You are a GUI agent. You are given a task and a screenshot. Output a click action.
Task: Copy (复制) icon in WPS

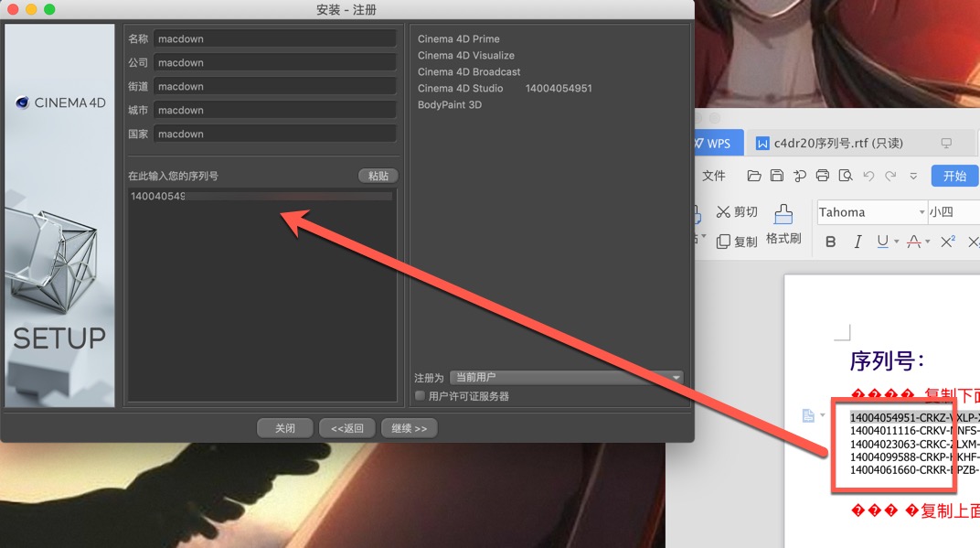pyautogui.click(x=723, y=242)
